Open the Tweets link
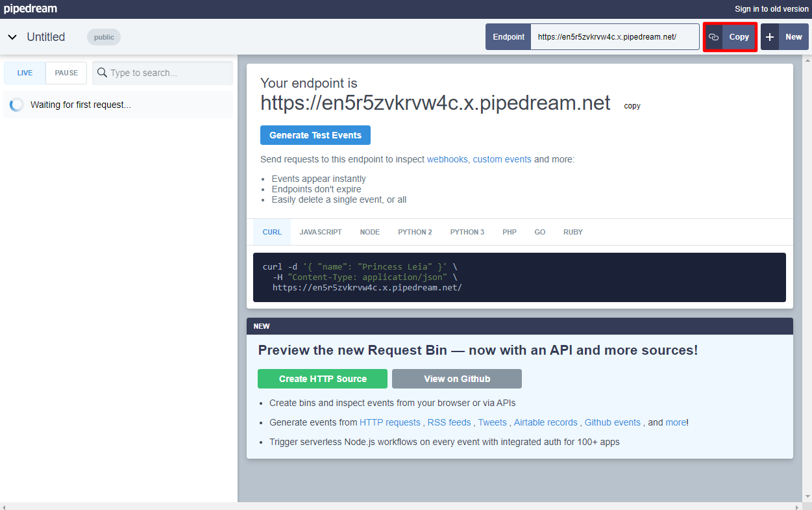 [493, 422]
